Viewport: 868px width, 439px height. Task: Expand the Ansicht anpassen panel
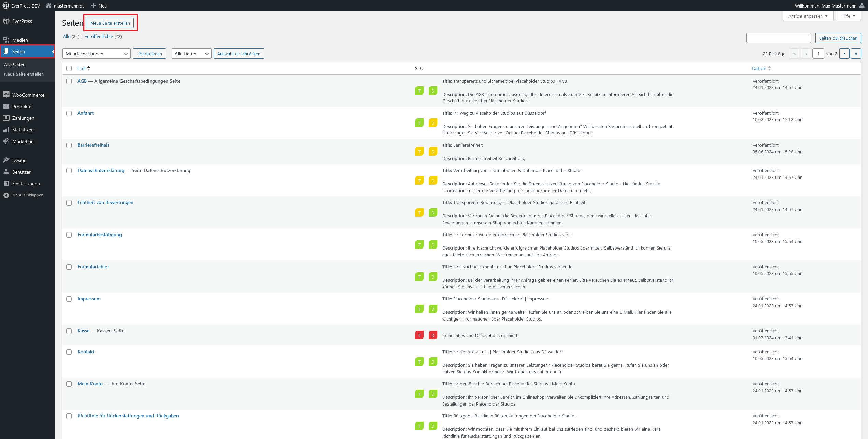click(x=808, y=16)
